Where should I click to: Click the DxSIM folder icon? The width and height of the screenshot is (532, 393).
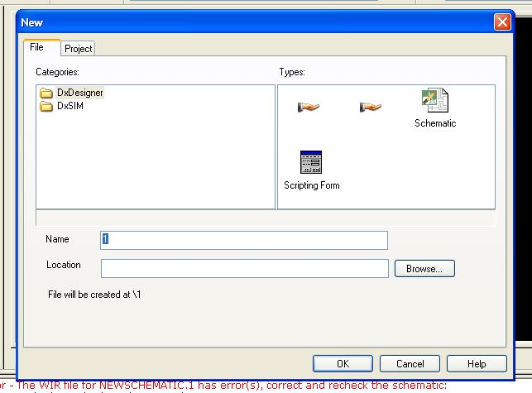(x=46, y=106)
